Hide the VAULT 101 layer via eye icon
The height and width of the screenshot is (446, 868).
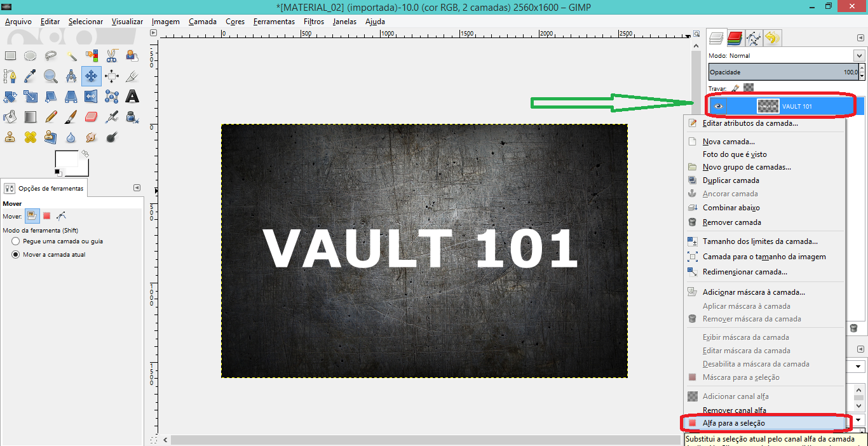(719, 106)
